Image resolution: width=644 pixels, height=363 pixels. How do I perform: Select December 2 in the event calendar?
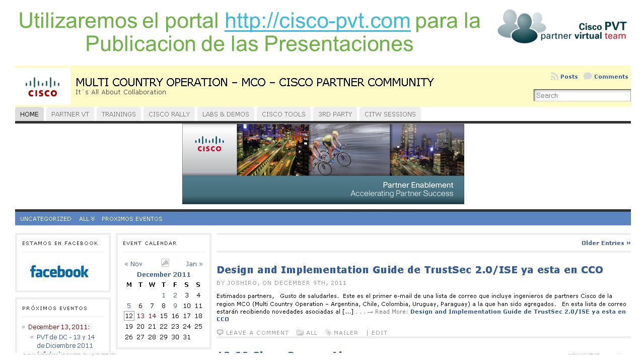(x=175, y=295)
